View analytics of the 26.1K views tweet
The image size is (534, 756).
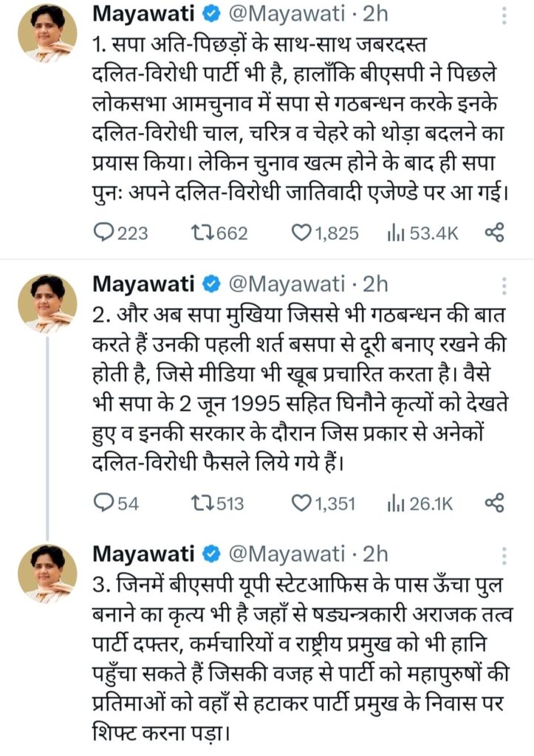point(394,504)
